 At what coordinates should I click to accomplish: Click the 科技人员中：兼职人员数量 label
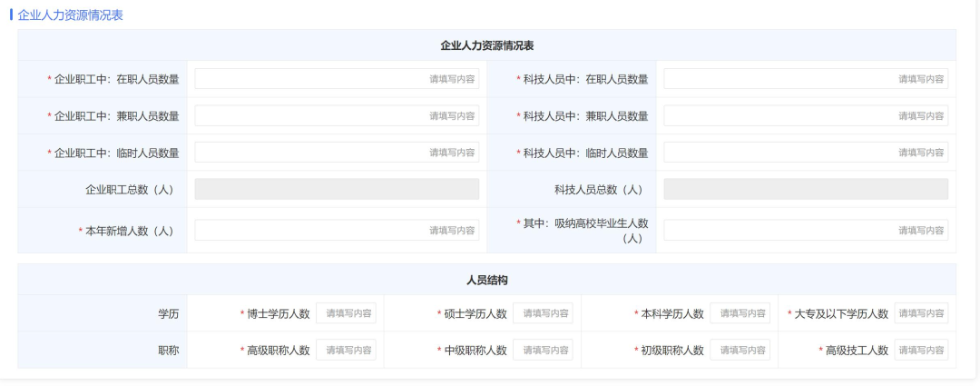[585, 116]
